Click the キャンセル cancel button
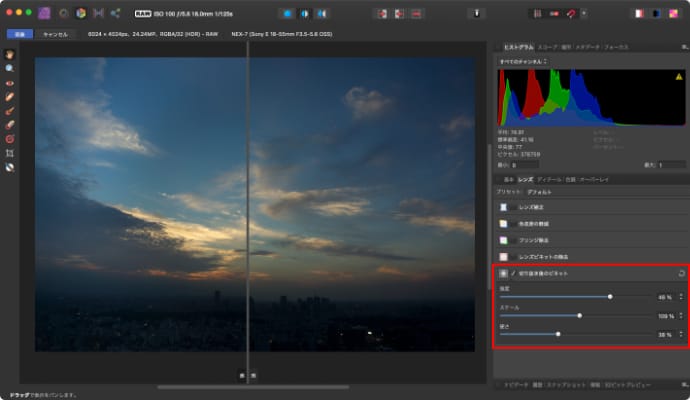Image resolution: width=690 pixels, height=400 pixels. [x=55, y=34]
